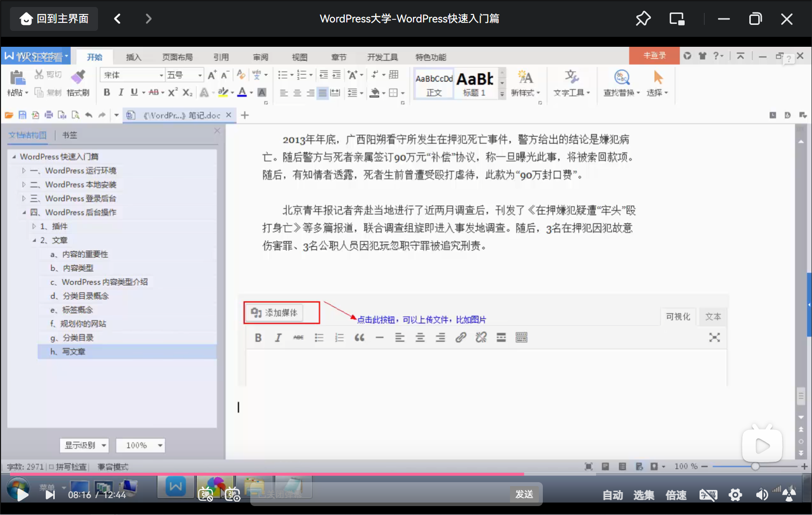Image resolution: width=812 pixels, height=515 pixels.
Task: Click the 发送 send button
Action: point(524,494)
